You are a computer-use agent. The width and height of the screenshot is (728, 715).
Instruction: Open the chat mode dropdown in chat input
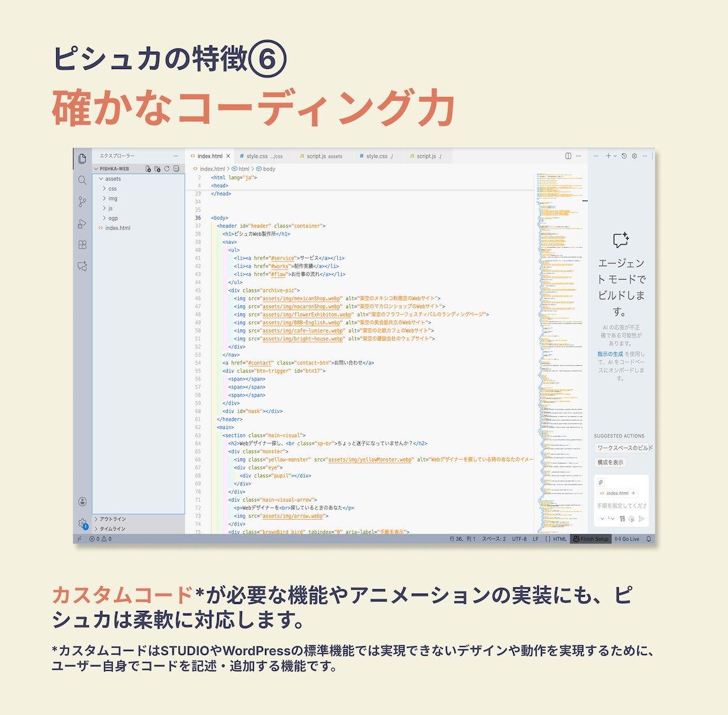click(x=602, y=518)
